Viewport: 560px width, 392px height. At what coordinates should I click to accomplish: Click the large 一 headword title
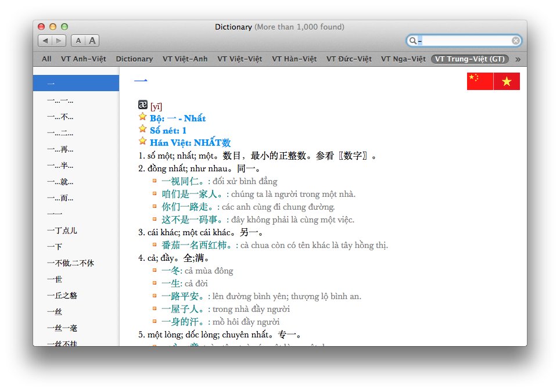pyautogui.click(x=141, y=81)
